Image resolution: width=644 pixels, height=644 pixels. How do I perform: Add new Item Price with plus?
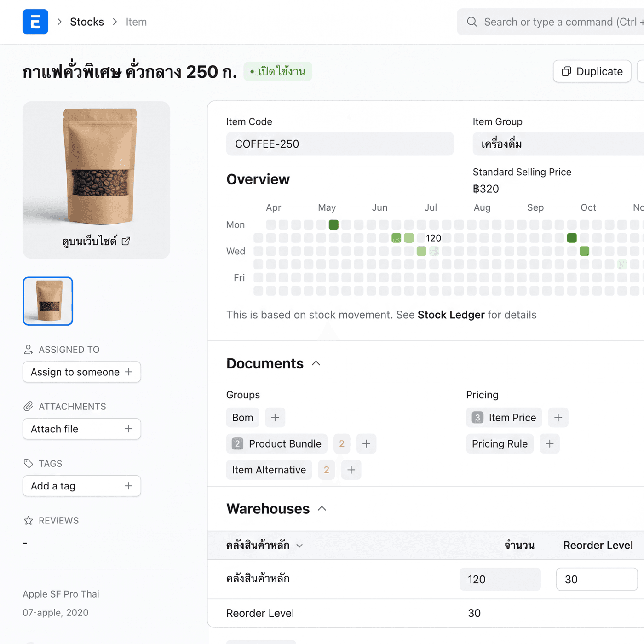[558, 418]
